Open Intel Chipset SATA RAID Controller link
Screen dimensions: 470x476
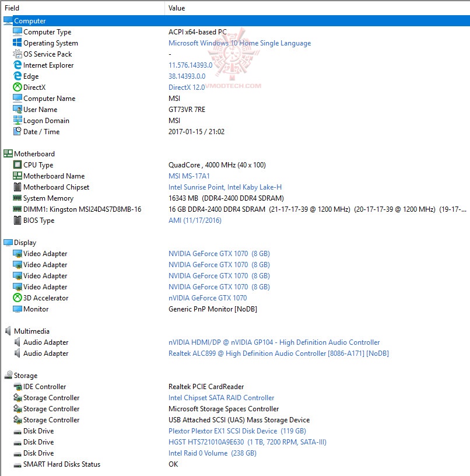pos(221,398)
